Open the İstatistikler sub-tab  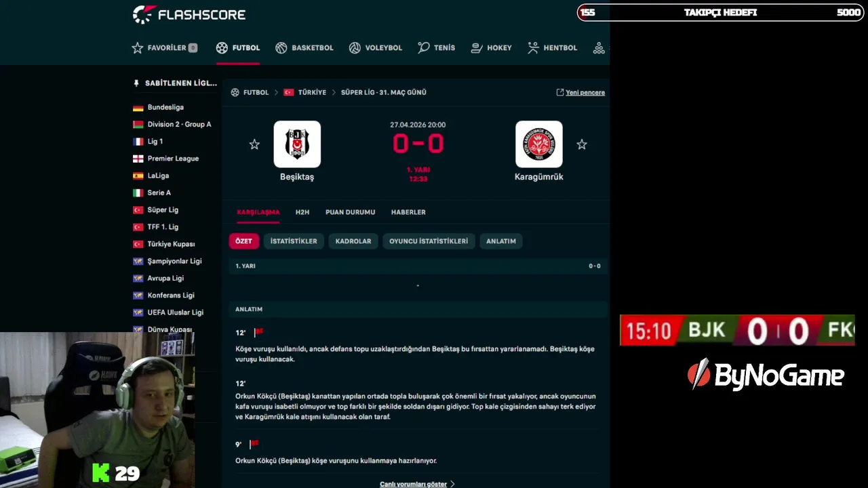pos(294,241)
